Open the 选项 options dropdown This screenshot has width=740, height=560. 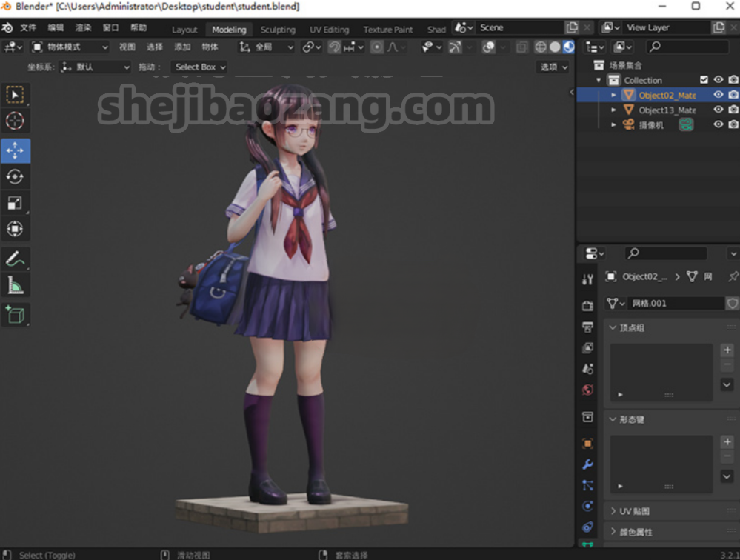click(x=553, y=67)
